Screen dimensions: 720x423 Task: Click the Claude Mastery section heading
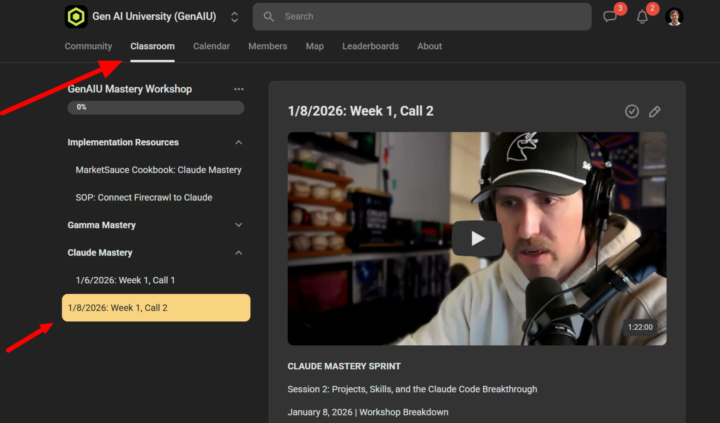pyautogui.click(x=100, y=253)
